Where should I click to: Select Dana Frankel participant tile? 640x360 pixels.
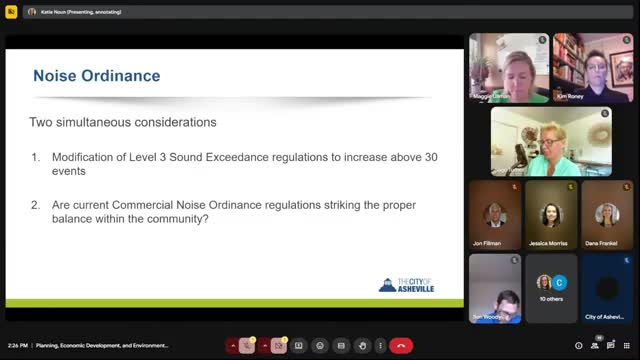point(607,215)
